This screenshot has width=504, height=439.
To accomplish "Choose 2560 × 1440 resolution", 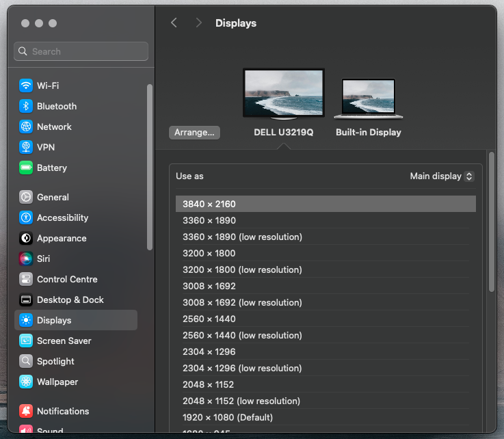I will [x=326, y=319].
